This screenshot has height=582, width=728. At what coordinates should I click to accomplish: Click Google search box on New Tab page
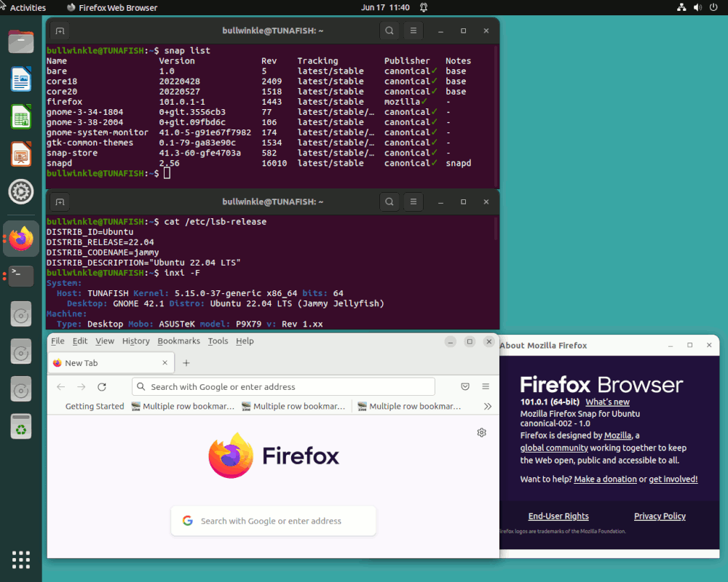pos(274,521)
